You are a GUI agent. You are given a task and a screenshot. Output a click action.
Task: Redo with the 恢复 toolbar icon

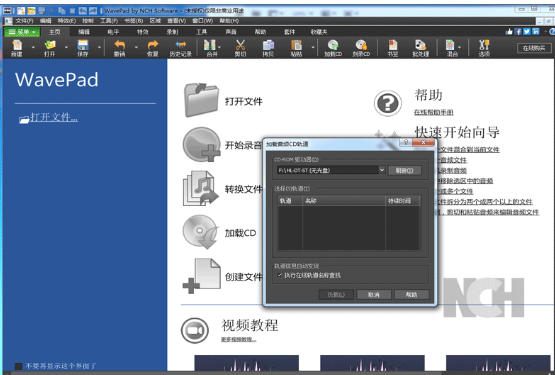point(153,48)
